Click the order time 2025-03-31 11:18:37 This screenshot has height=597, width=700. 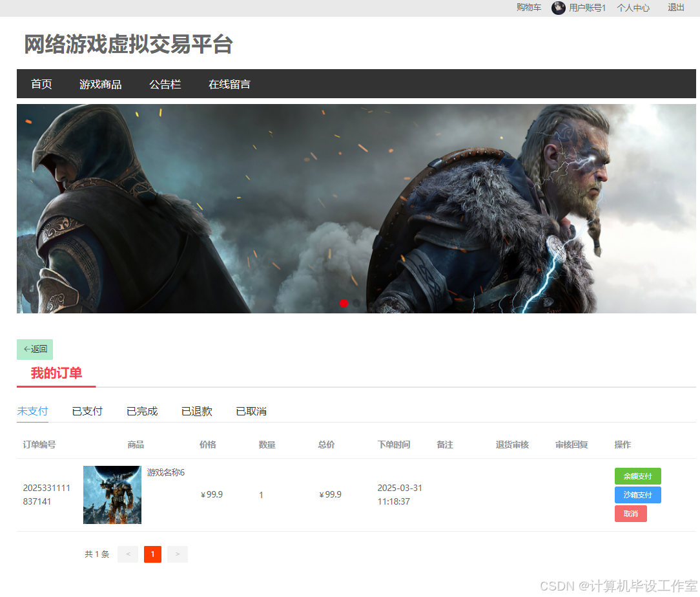pos(400,494)
